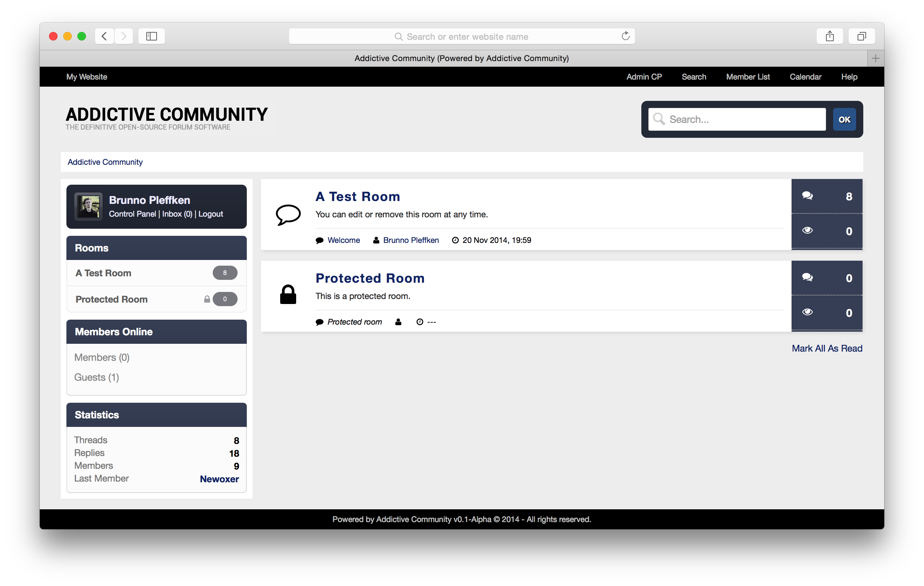924x586 pixels.
Task: Click the show all tabs icon
Action: click(862, 37)
